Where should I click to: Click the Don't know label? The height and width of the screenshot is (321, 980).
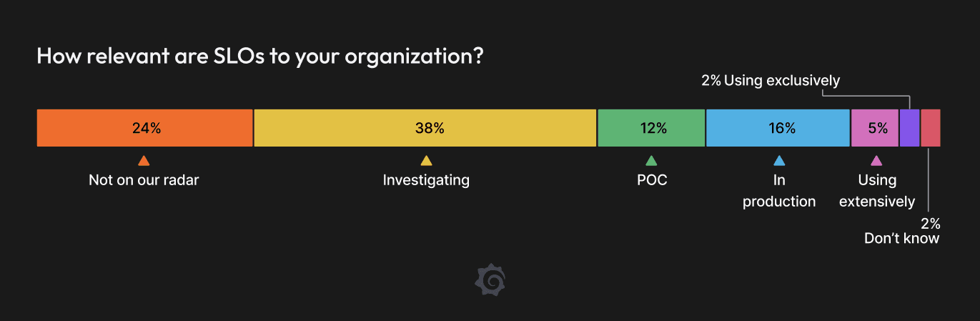click(901, 239)
